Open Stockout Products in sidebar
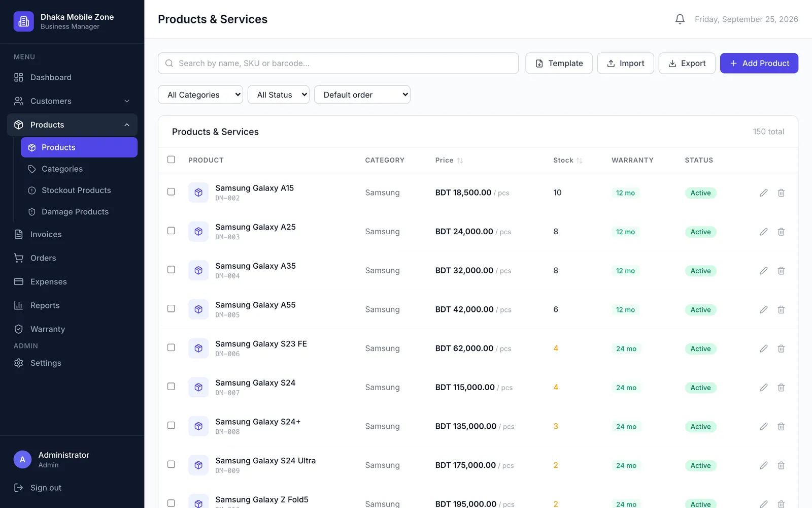812x508 pixels. click(79, 190)
